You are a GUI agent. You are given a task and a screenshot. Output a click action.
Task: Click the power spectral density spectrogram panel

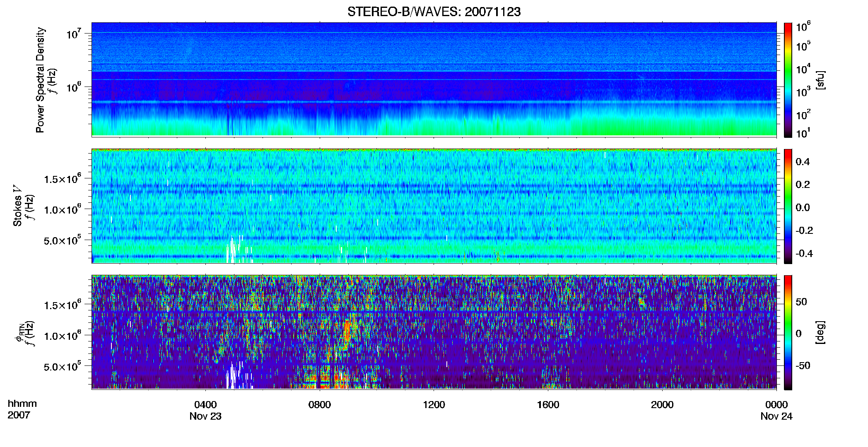coord(434,79)
